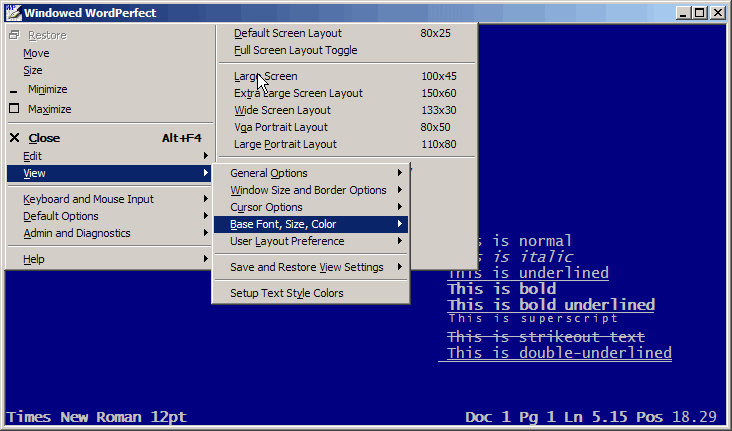The image size is (732, 431).
Task: Pick the Large Screen 100x45 layout
Action: pos(266,76)
